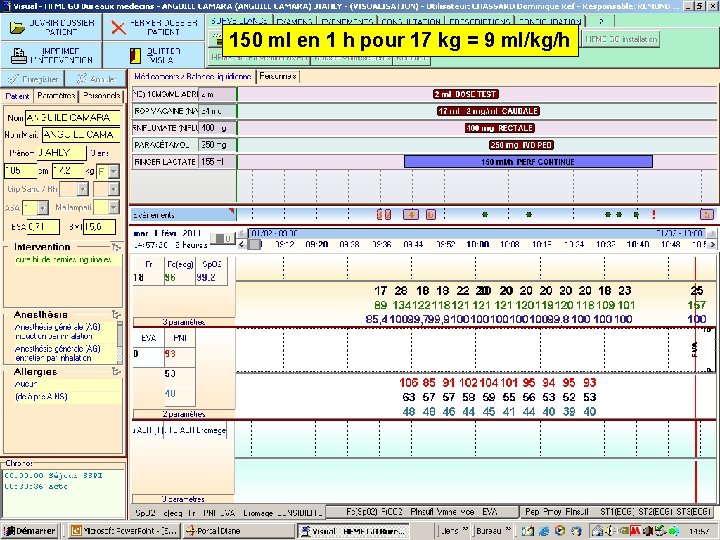
Task: Open the Consultation tab
Action: (x=411, y=21)
